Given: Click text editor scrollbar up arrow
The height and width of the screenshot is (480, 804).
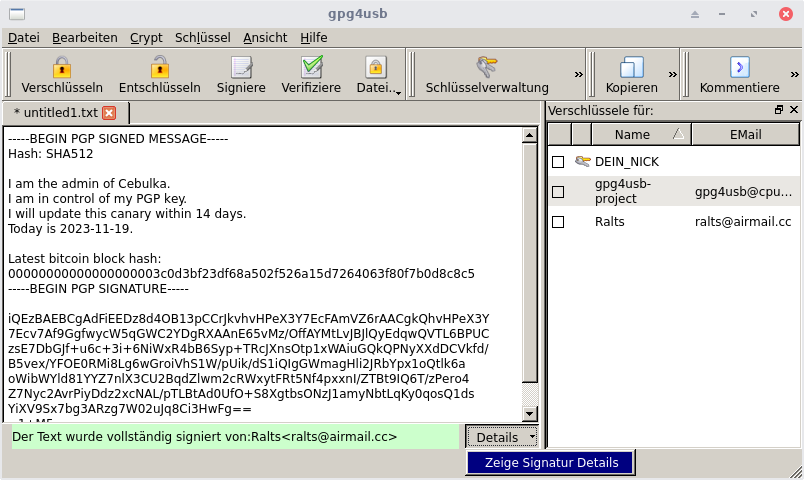Looking at the screenshot, I should pos(530,135).
